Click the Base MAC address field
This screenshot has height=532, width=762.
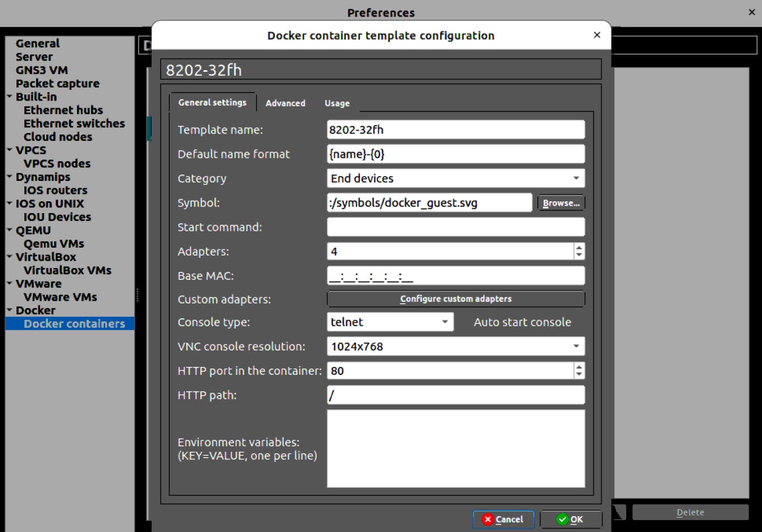click(x=455, y=276)
